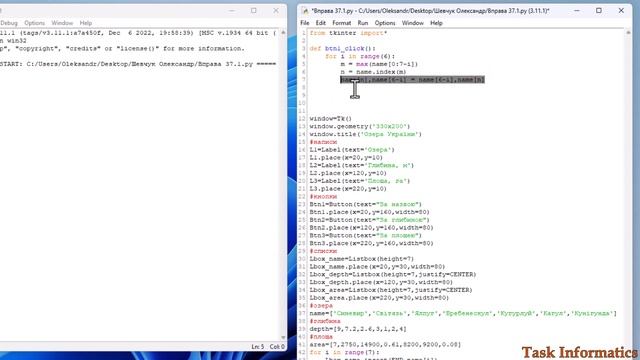Open the Run menu in editor window
This screenshot has height=360, width=640.
pyautogui.click(x=362, y=23)
